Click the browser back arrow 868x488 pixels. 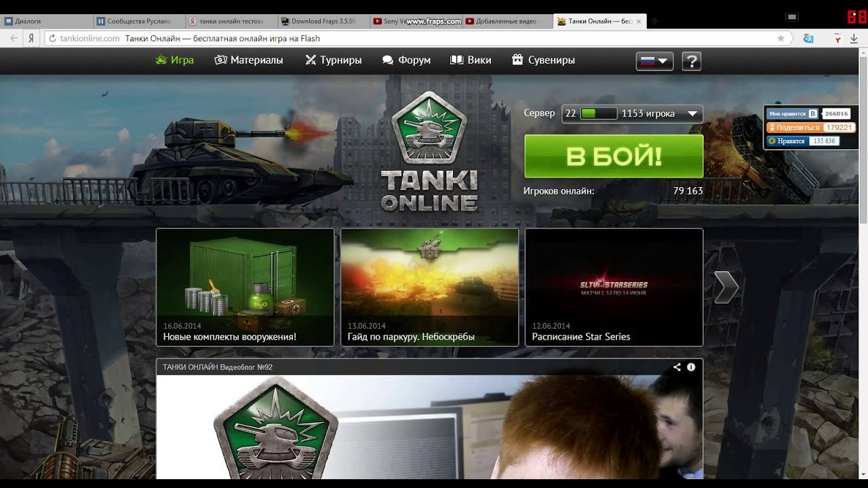click(x=14, y=39)
